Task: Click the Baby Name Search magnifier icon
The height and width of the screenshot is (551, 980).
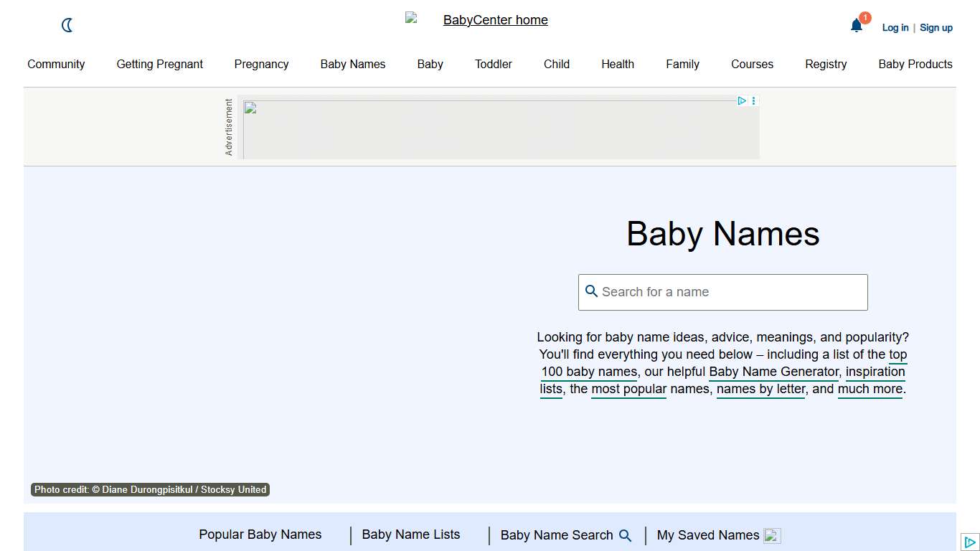Action: (626, 535)
